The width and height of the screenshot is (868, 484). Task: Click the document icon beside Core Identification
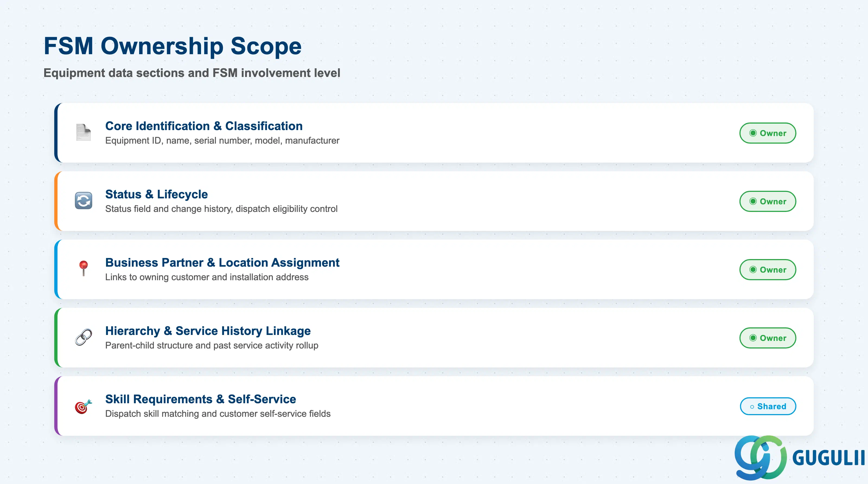83,132
